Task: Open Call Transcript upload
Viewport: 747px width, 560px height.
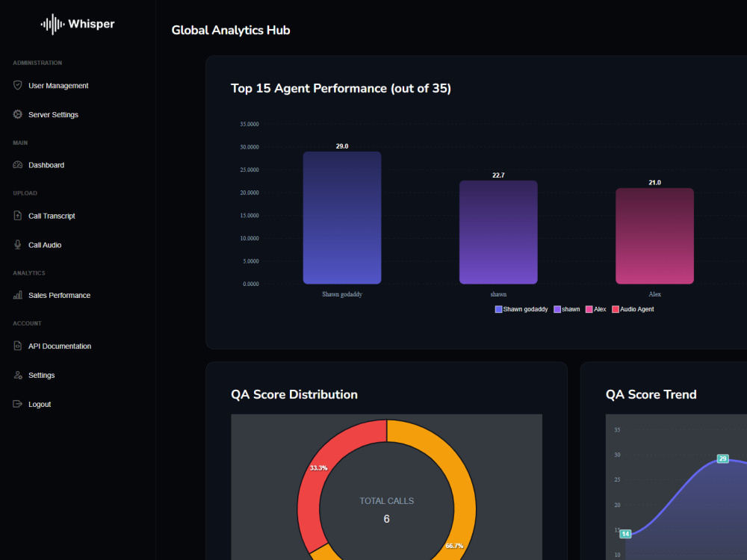Action: pos(52,217)
